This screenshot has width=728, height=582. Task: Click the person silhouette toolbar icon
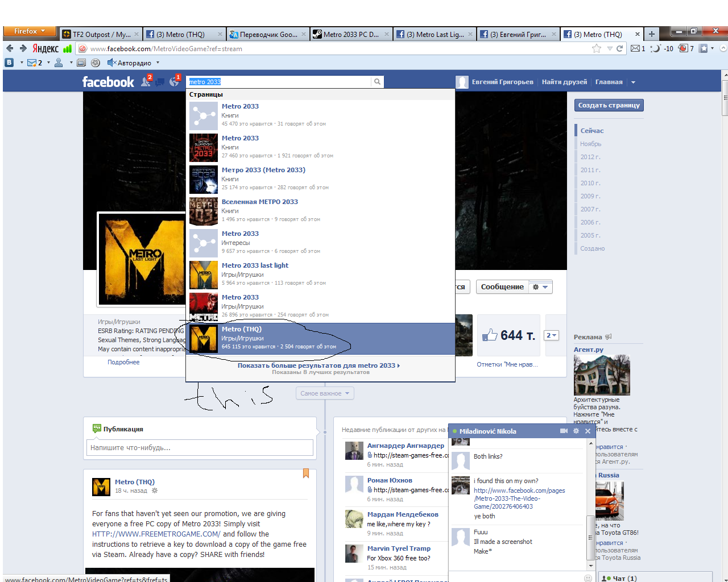[x=59, y=63]
